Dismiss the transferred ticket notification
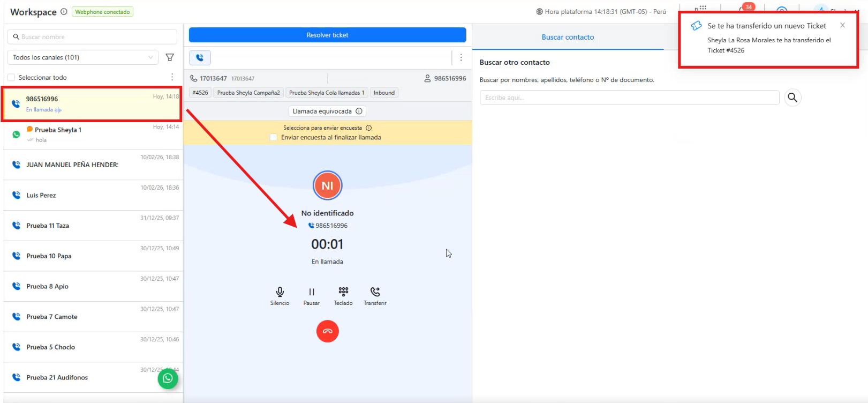Screen dimensions: 868x403 (842, 25)
